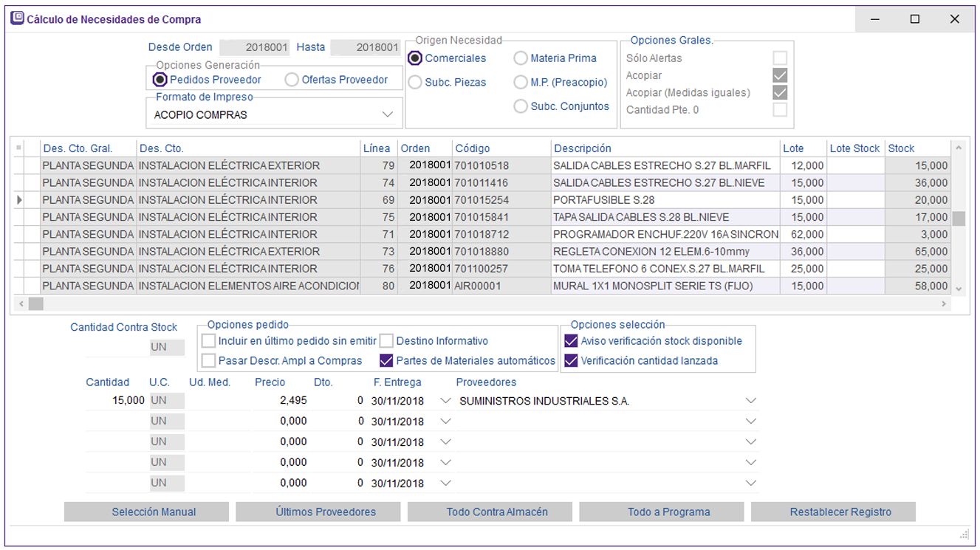Open the Formato de Impreso dropdown
Screen dimensions: 980x550
[x=388, y=115]
